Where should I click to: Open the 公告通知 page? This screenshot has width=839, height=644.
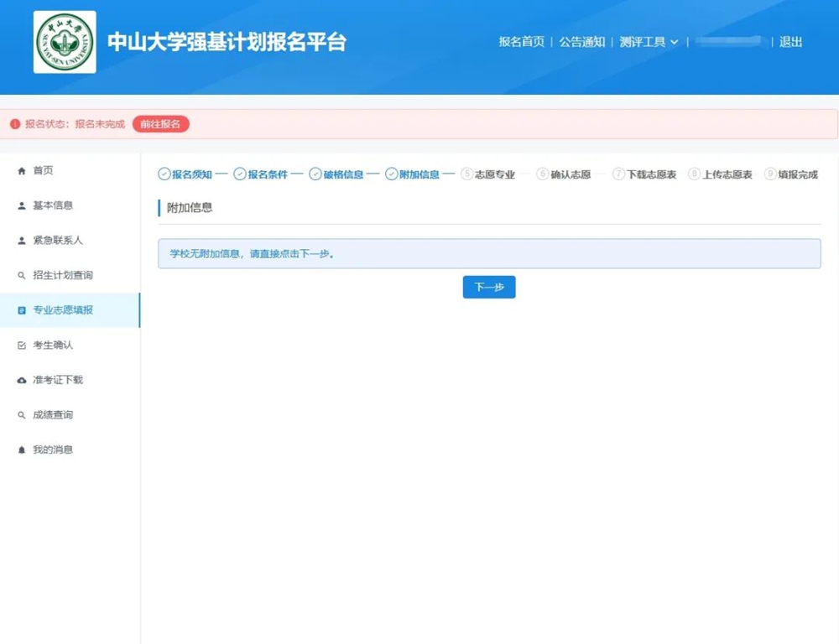point(581,42)
